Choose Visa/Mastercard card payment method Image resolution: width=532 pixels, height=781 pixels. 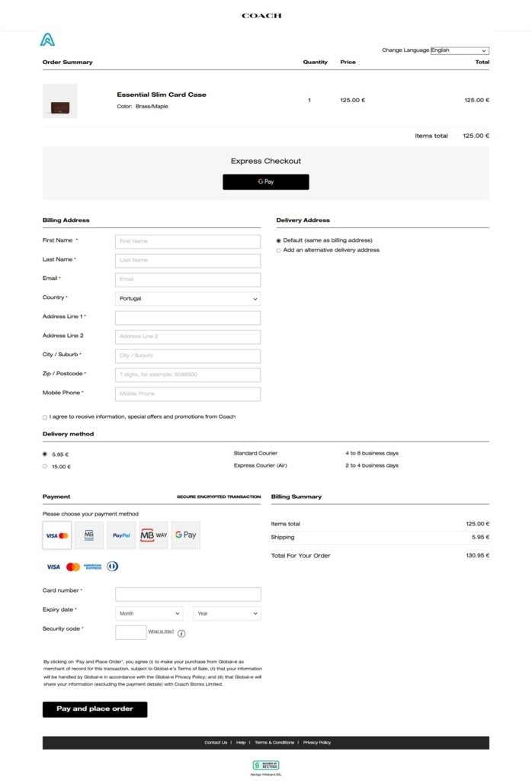click(56, 535)
